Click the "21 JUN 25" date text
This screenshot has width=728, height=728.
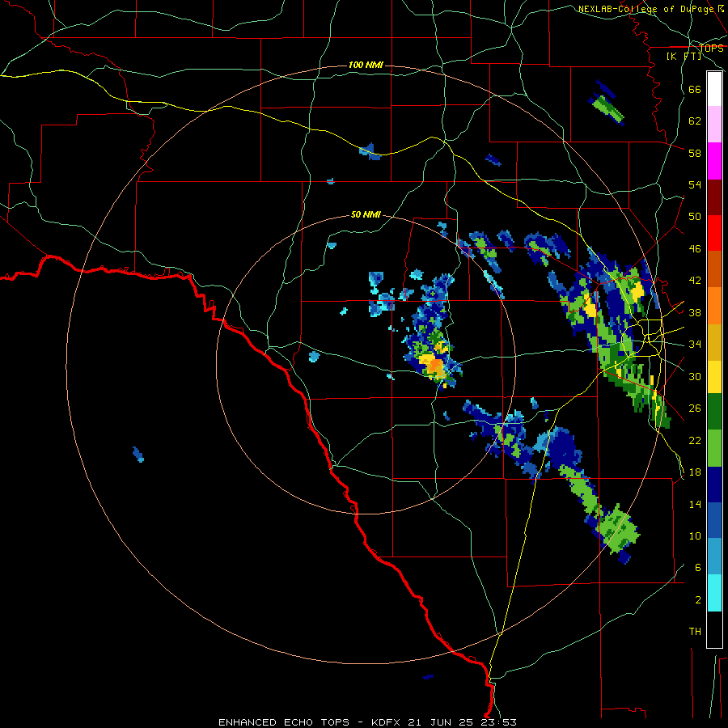point(440,722)
